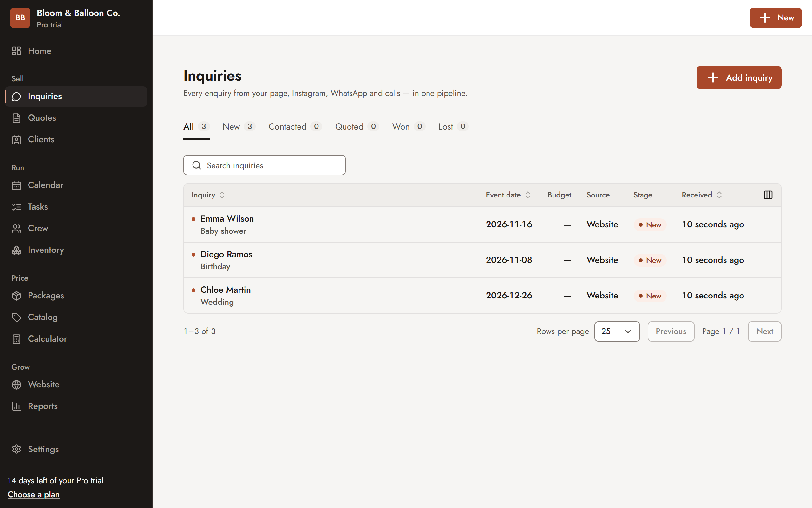Open the Chloe Martin inquiry row
The image size is (812, 508).
(482, 296)
